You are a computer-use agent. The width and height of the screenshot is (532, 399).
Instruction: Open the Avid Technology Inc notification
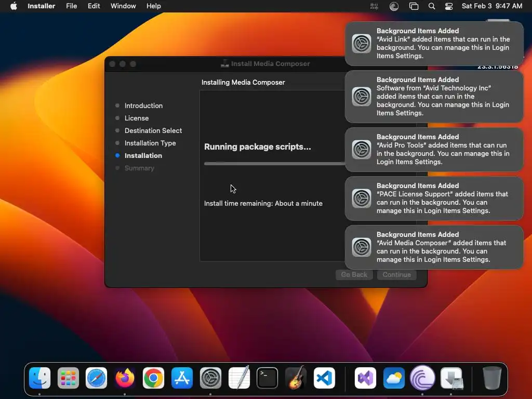[x=434, y=96]
